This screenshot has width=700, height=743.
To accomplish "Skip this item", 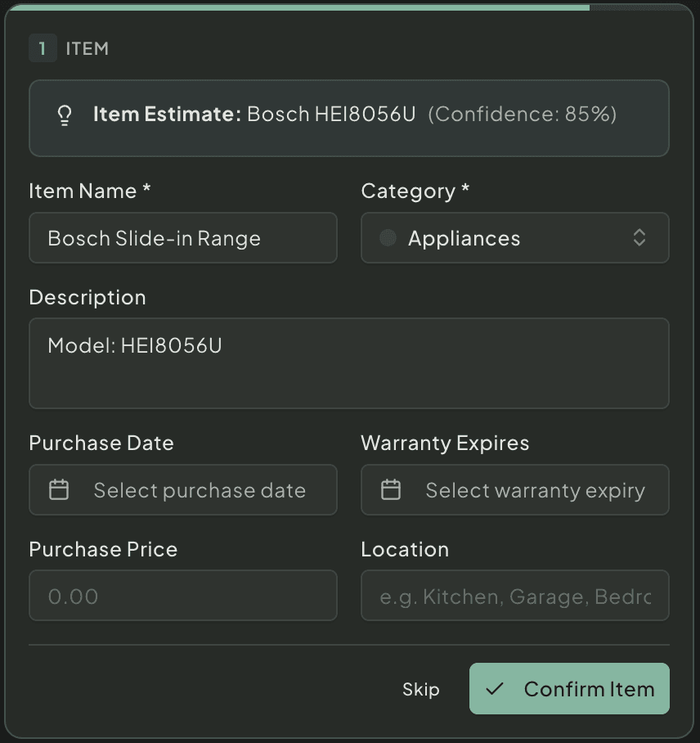I will click(x=420, y=689).
